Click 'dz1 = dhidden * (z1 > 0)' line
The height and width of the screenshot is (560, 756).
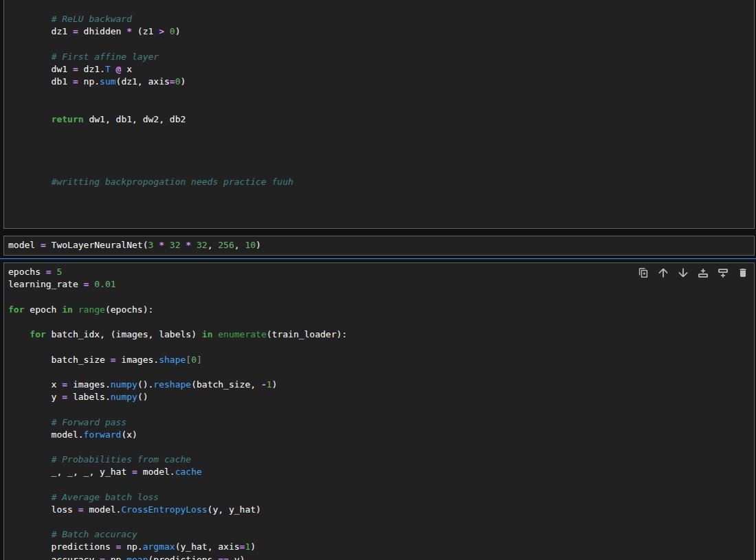click(x=115, y=32)
